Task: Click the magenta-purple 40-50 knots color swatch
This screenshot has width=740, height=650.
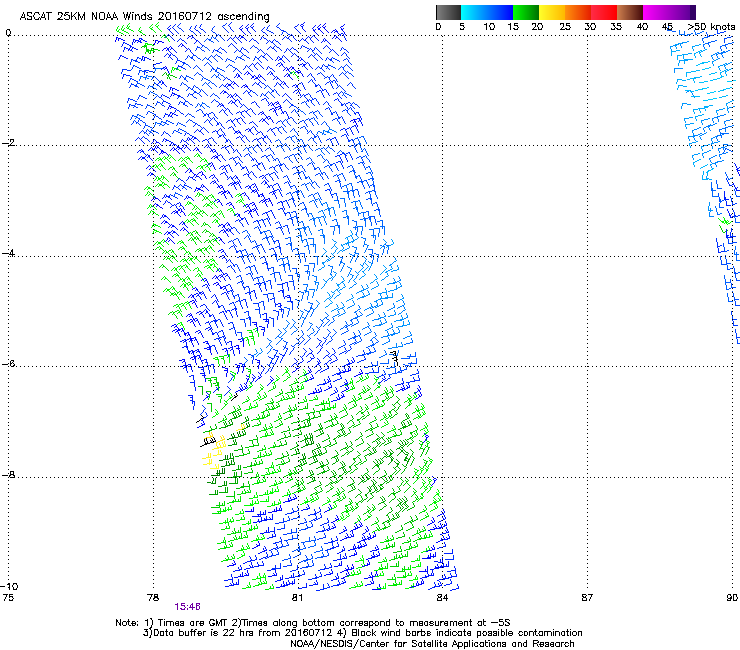Action: coord(669,12)
